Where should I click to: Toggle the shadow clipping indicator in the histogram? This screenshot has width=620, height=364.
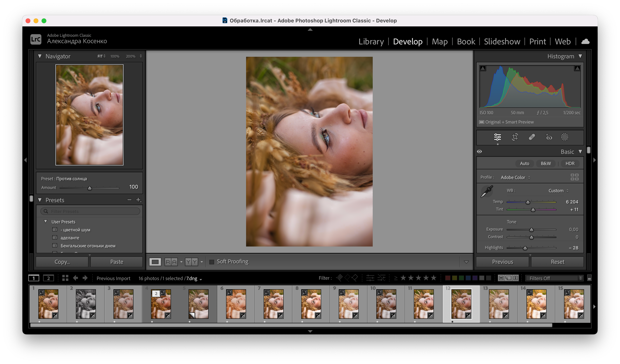[x=483, y=68]
